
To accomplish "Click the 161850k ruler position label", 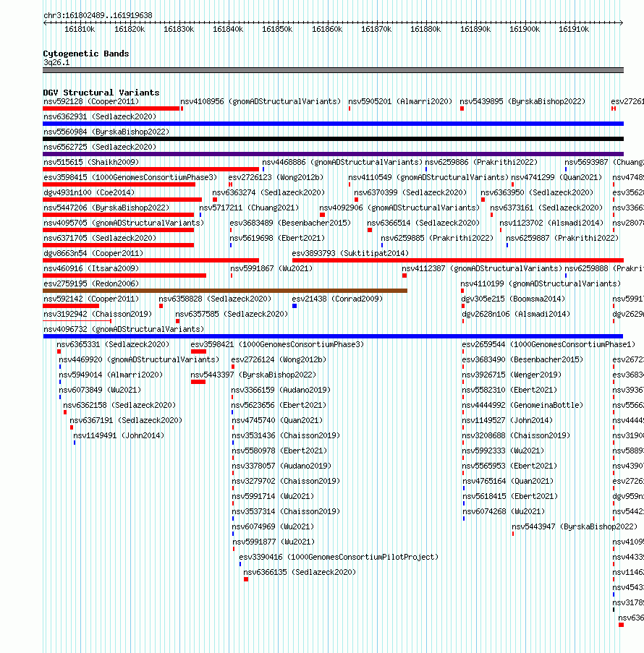I will click(x=277, y=29).
